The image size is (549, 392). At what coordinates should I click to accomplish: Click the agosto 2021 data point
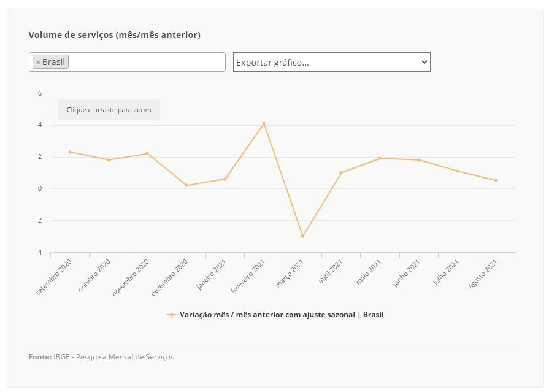click(496, 180)
